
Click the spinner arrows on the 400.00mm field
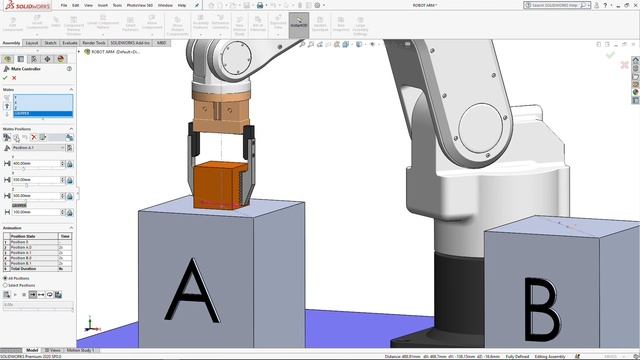(62, 164)
